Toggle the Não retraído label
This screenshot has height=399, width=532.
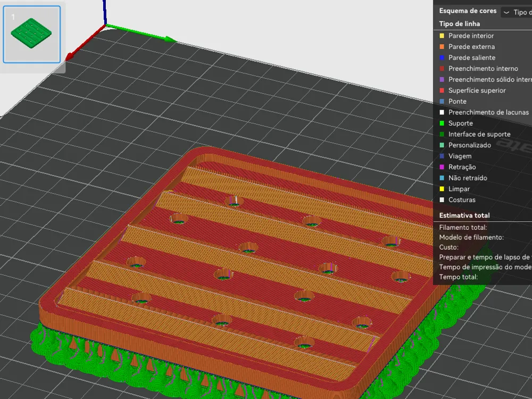click(468, 178)
